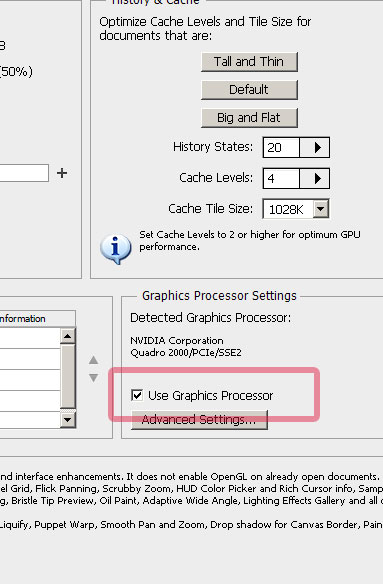Open the Cache Levels arrow popup
383x584 pixels.
pos(315,178)
